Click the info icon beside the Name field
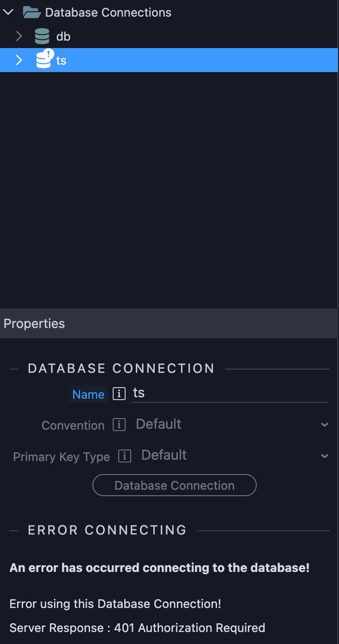 click(119, 393)
